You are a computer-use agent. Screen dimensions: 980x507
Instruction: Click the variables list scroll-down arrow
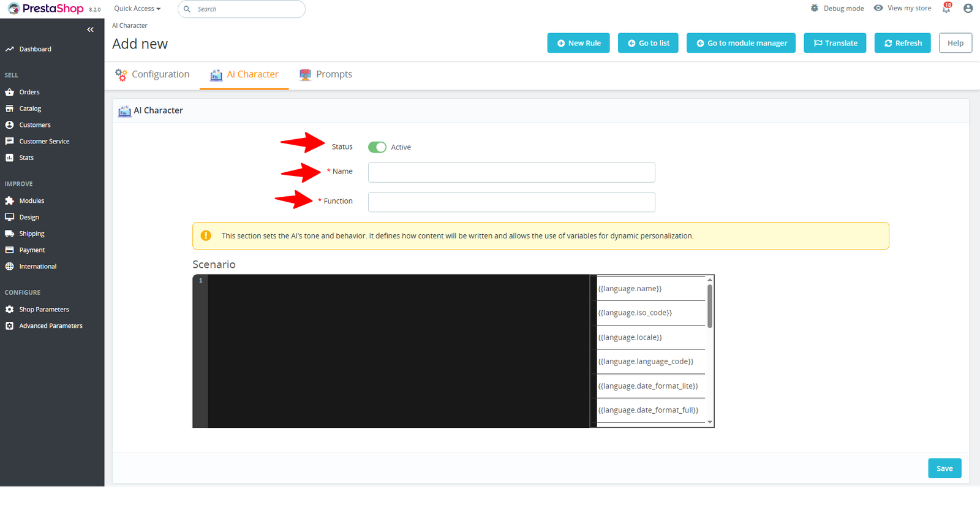click(x=710, y=422)
